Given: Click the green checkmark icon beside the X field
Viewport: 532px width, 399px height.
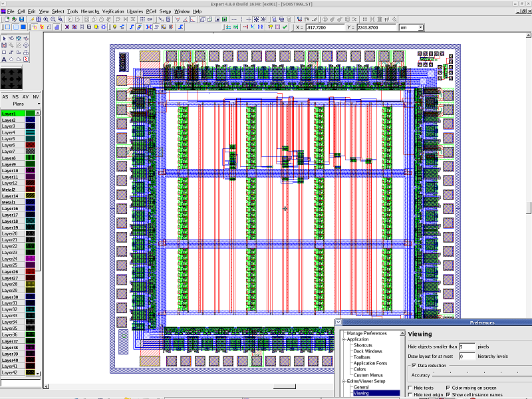Looking at the screenshot, I should (x=285, y=28).
